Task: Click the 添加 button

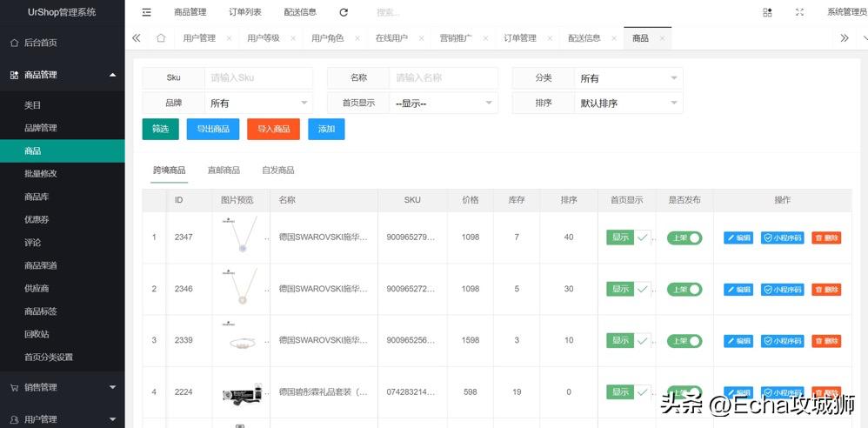Action: click(x=327, y=129)
